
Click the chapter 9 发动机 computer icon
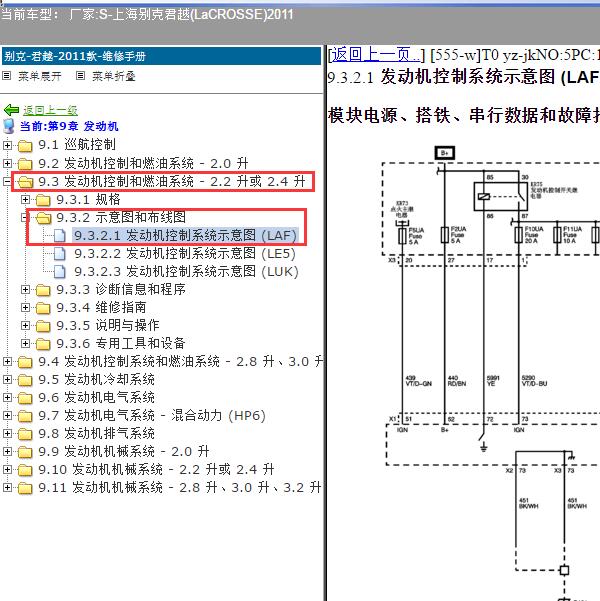click(9, 126)
